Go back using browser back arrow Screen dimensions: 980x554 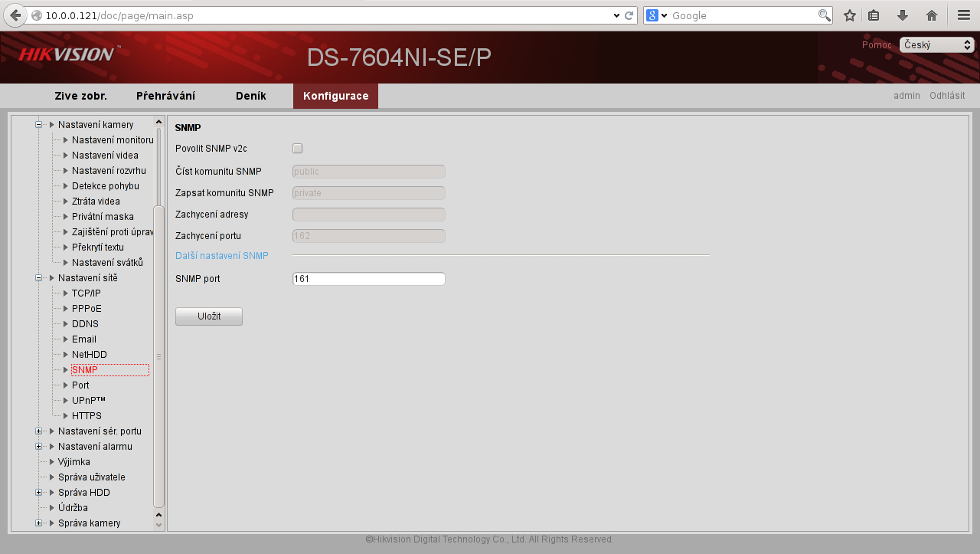15,15
